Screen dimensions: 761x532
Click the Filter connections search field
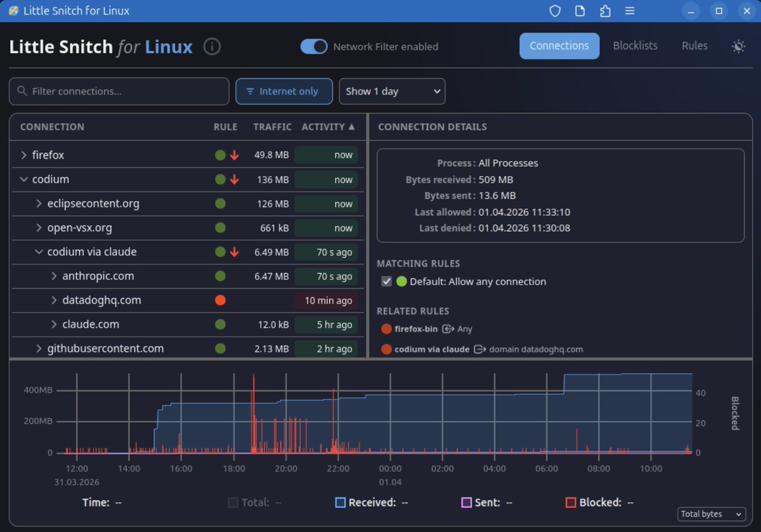pos(119,91)
